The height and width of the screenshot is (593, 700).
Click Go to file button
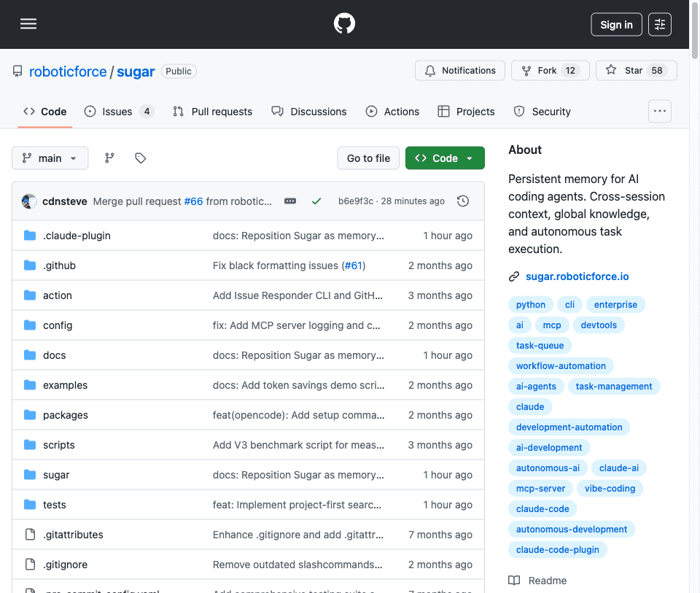(x=368, y=158)
